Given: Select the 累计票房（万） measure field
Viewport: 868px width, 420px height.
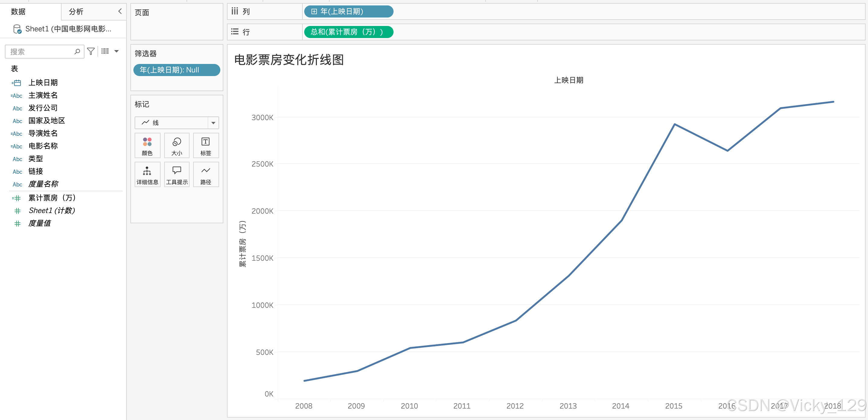Looking at the screenshot, I should coord(52,198).
